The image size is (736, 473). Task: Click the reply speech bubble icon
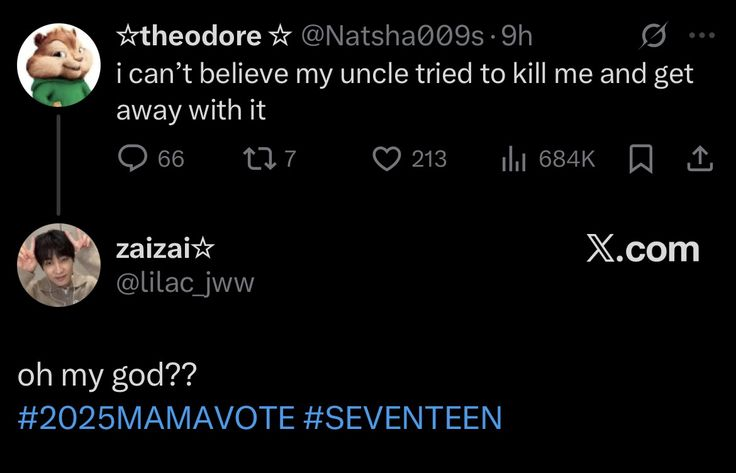coord(132,158)
